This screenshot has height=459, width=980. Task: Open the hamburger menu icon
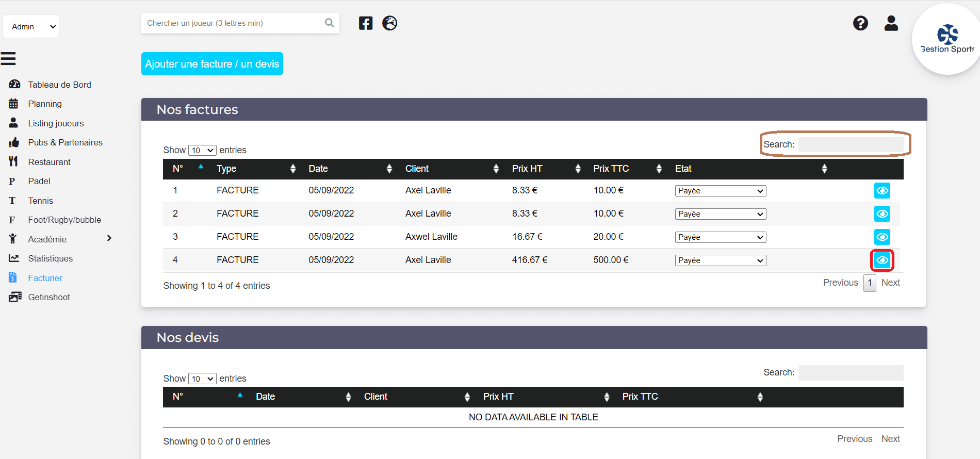tap(8, 59)
